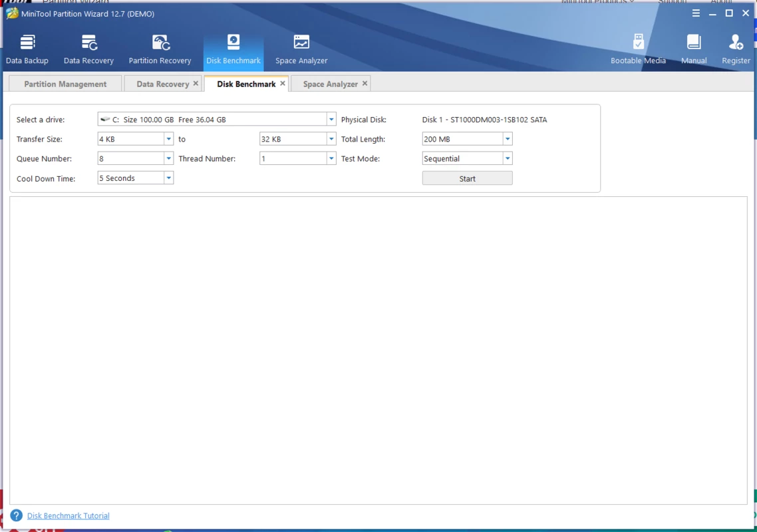Expand the Test Mode Sequential dropdown
This screenshot has height=532, width=757.
point(507,158)
